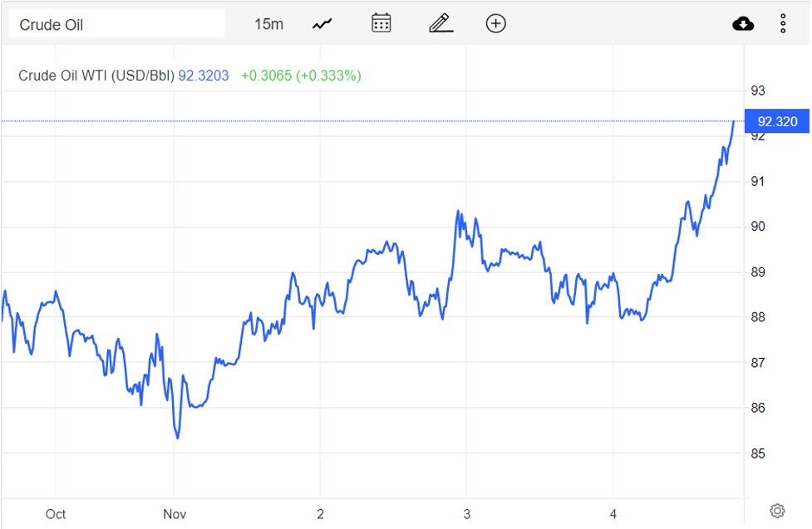Open the 15m interval selector
Image resolution: width=812 pixels, height=529 pixels.
[268, 24]
